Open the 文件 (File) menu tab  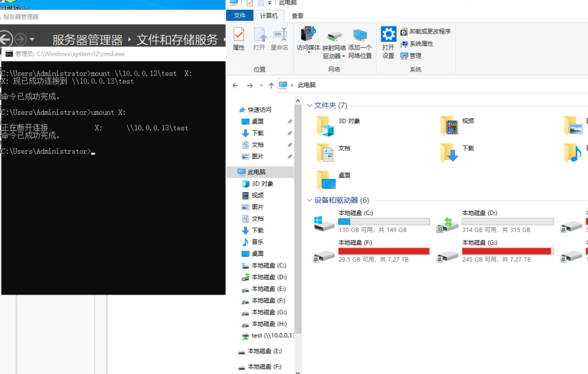point(239,16)
